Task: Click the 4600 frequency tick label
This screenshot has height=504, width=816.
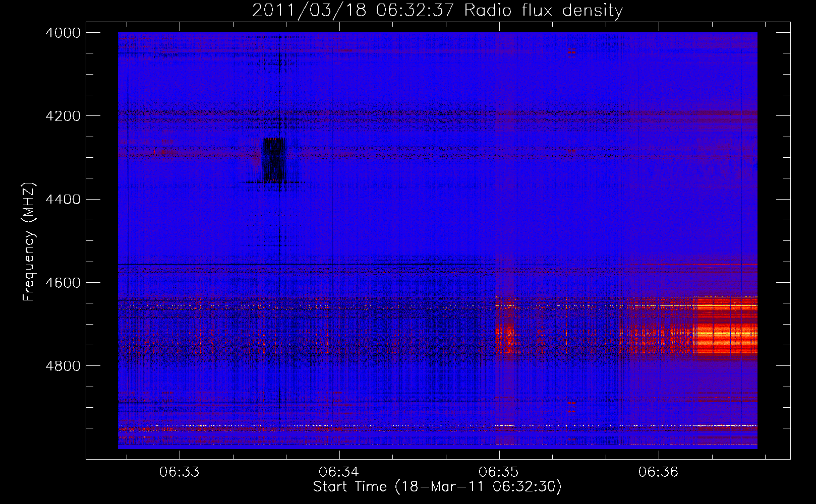Action: click(63, 283)
